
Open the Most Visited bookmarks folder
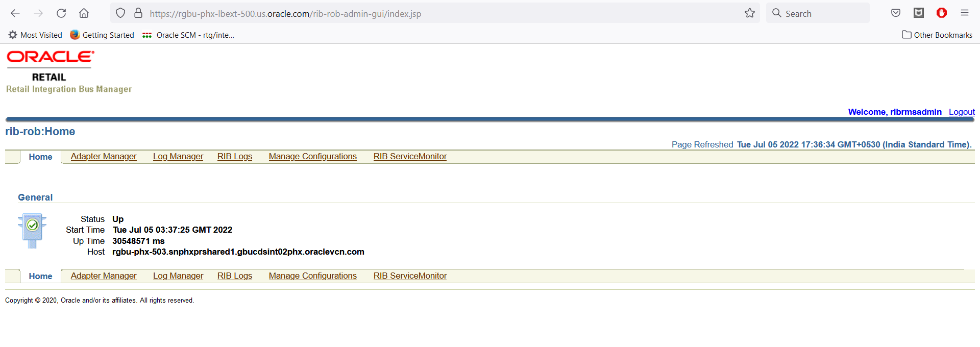pos(35,35)
